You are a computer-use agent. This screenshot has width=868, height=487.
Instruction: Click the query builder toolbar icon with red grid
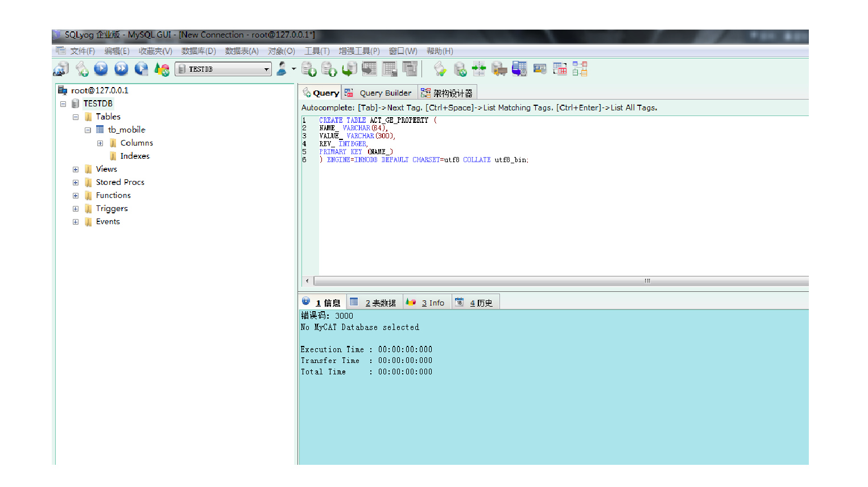coord(560,69)
